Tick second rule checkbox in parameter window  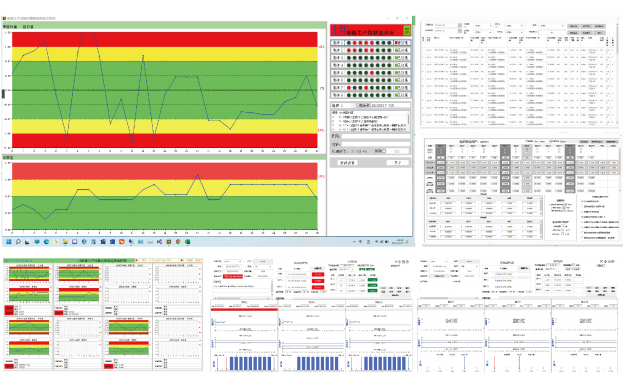pos(582,206)
